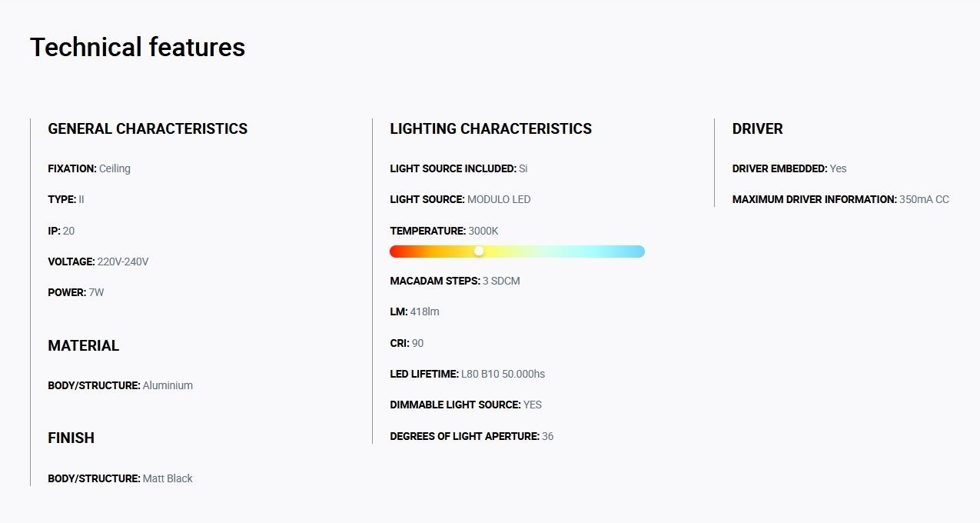The width and height of the screenshot is (980, 523).
Task: Select the Macadam Steps 3 SDCM row
Action: [x=455, y=281]
